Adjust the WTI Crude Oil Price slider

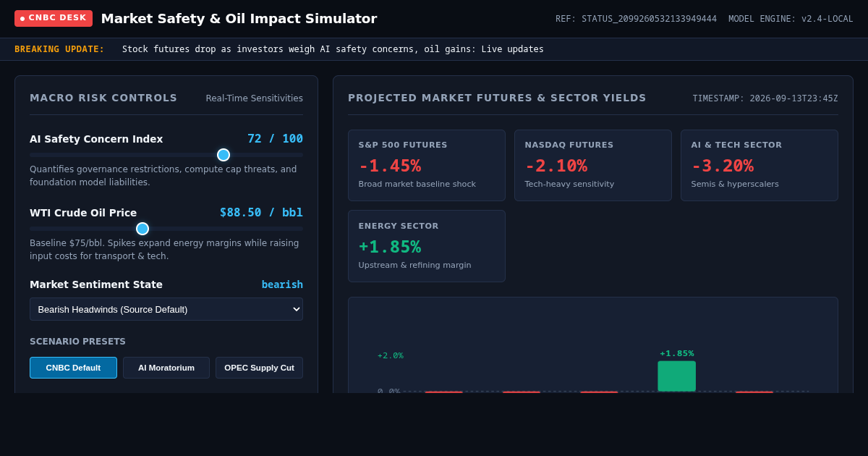click(166, 229)
